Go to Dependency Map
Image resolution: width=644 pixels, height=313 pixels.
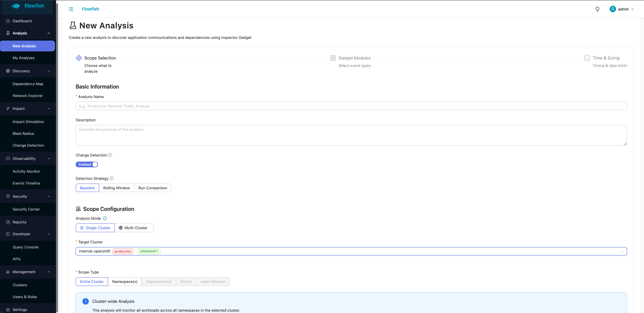click(28, 84)
